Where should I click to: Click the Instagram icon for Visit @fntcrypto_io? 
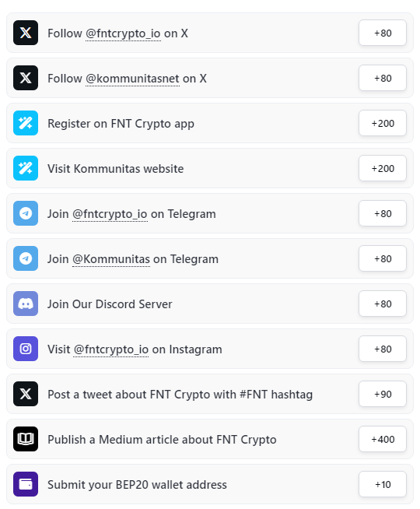pyautogui.click(x=26, y=349)
